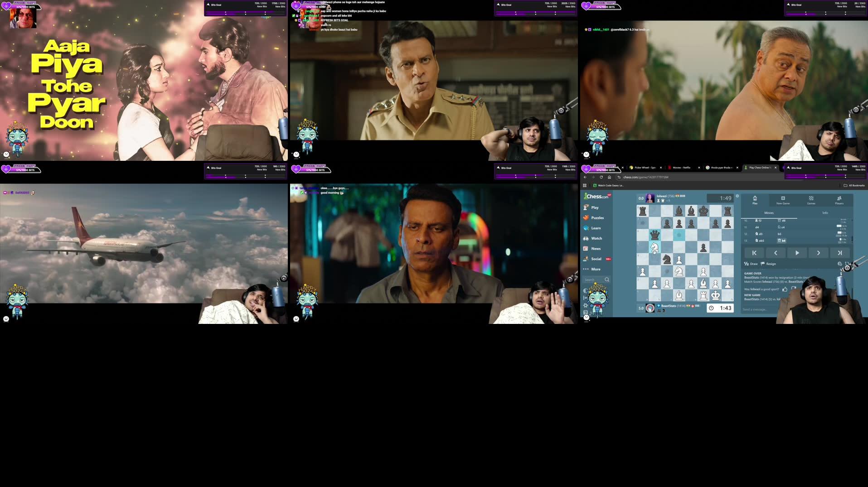Select the black queen on b6
This screenshot has height=487, width=868.
click(655, 235)
